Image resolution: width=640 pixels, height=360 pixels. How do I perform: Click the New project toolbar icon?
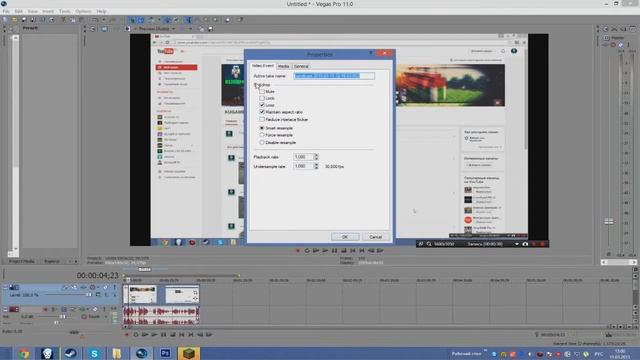click(5, 20)
